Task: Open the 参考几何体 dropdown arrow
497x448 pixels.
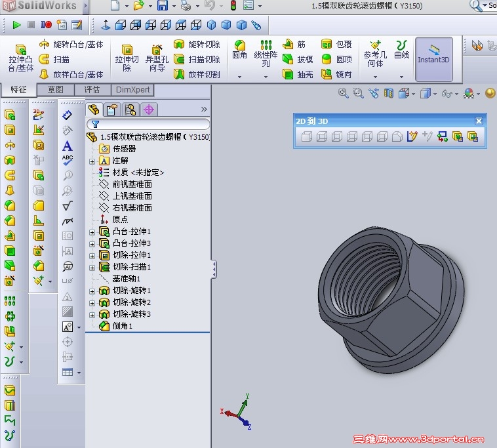Action: pos(375,77)
